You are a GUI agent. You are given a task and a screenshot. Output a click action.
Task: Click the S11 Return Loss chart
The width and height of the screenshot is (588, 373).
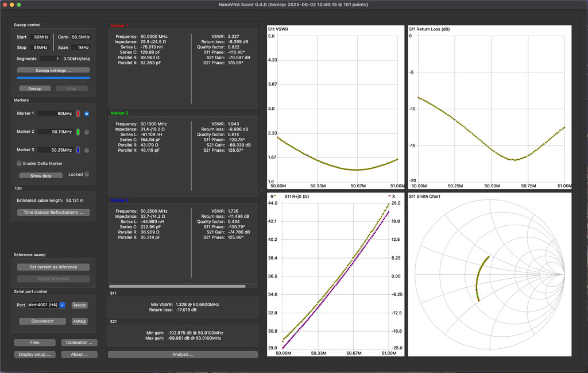(489, 107)
